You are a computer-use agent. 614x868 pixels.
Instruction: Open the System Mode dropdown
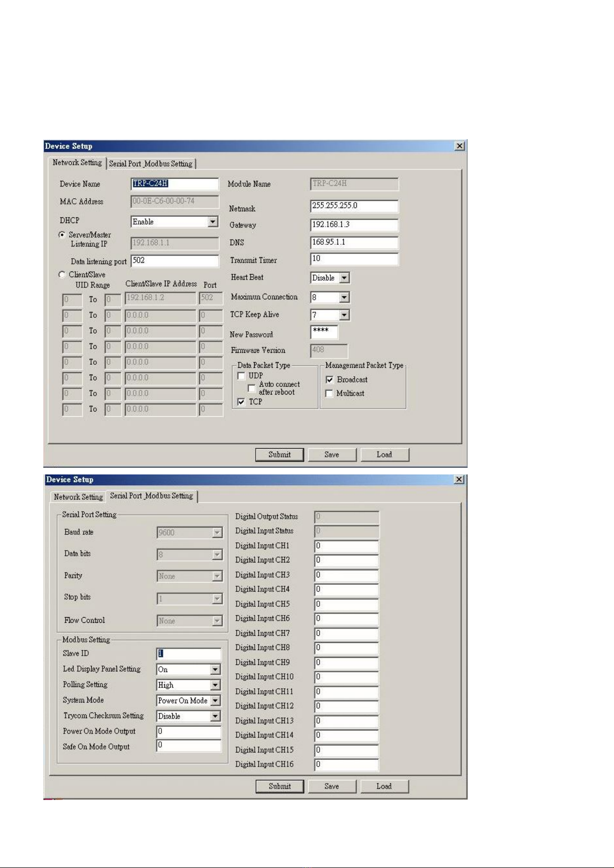point(215,701)
